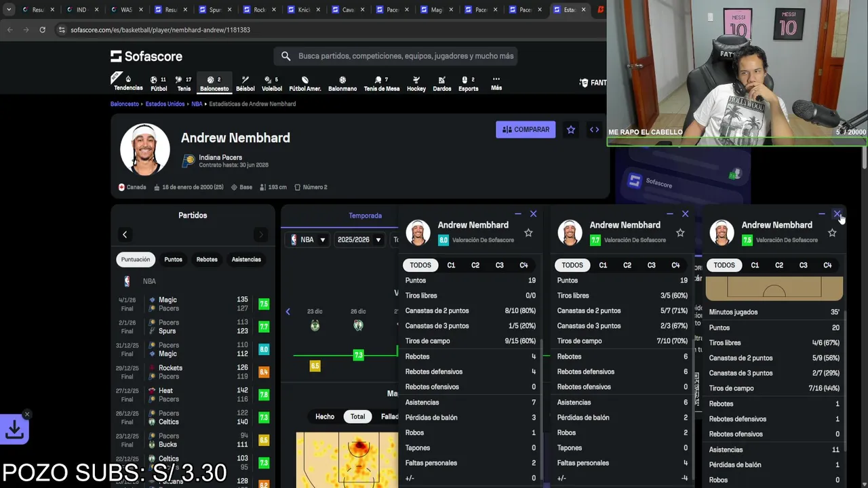This screenshot has width=868, height=488.
Task: Open the Hockey category
Action: tap(416, 83)
